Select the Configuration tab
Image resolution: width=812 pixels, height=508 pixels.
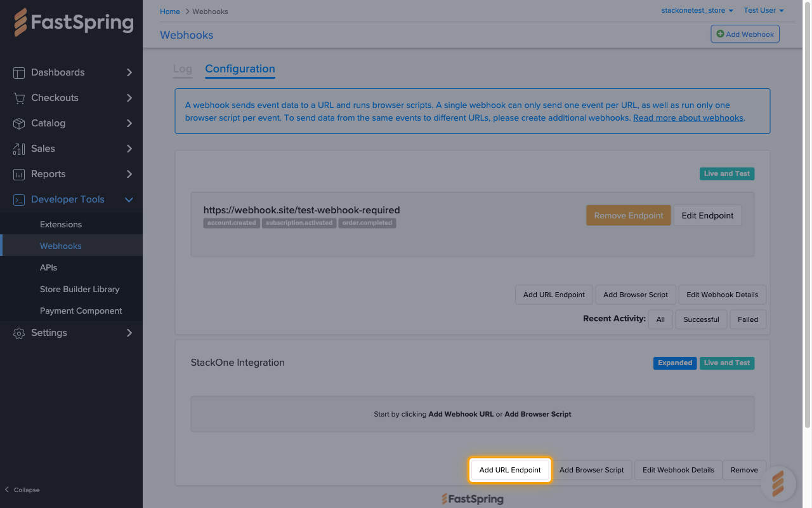click(240, 69)
